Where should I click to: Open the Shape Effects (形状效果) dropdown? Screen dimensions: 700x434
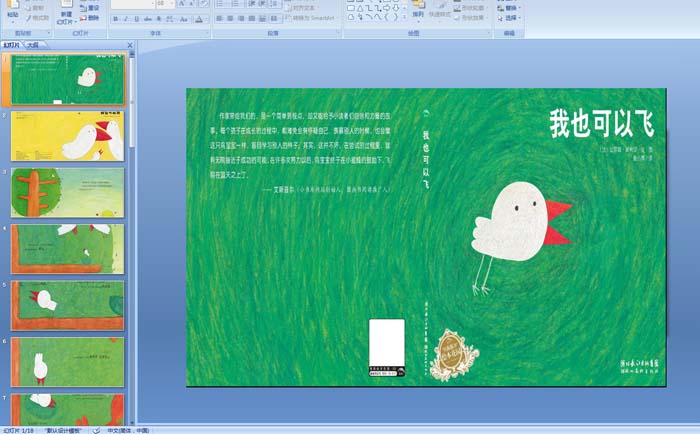[471, 17]
